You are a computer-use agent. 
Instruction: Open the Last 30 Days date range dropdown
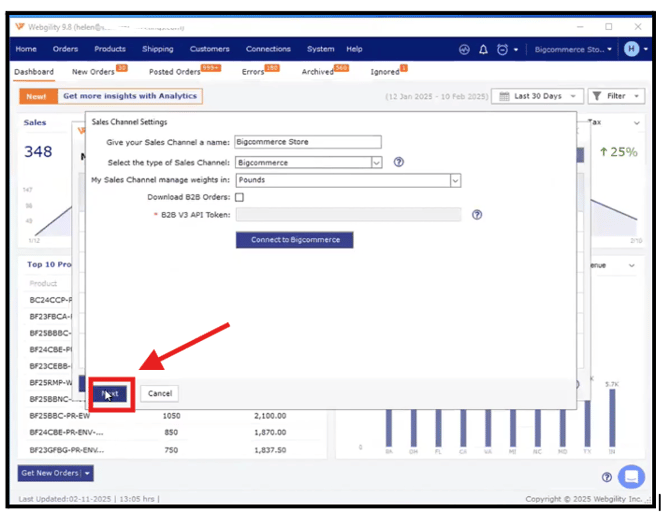[538, 96]
